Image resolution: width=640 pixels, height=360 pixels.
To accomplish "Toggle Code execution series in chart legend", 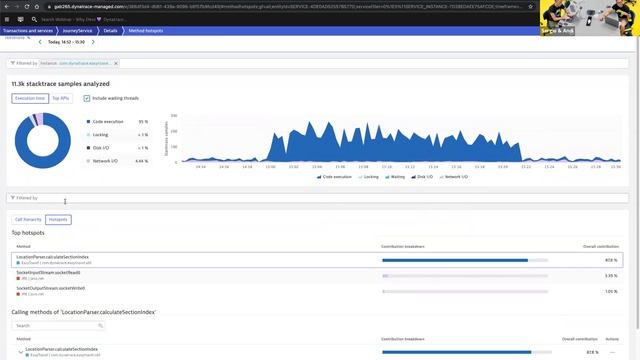I will coord(334,177).
